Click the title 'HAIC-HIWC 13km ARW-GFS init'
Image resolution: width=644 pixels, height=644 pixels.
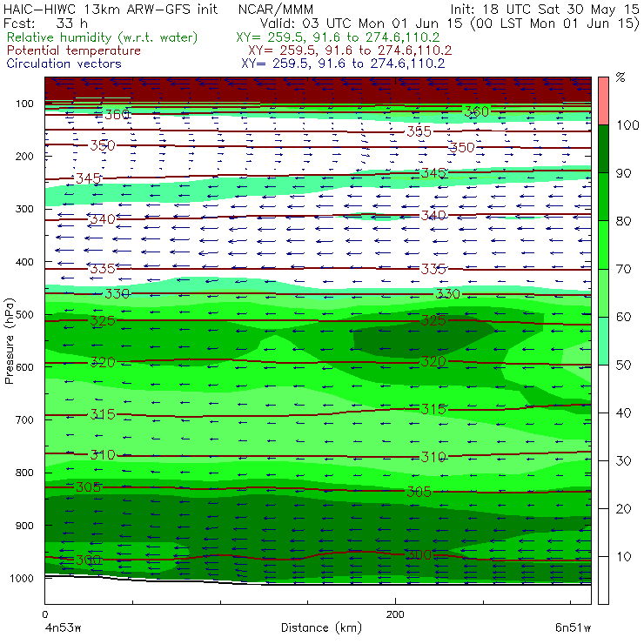click(x=110, y=9)
